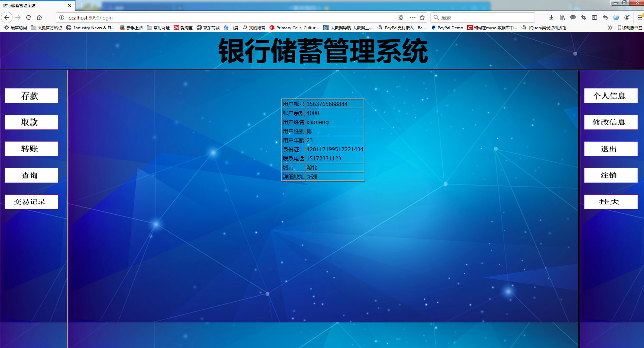Toggle the sidebars icon in the toolbar
The image size is (644, 348).
[594, 17]
